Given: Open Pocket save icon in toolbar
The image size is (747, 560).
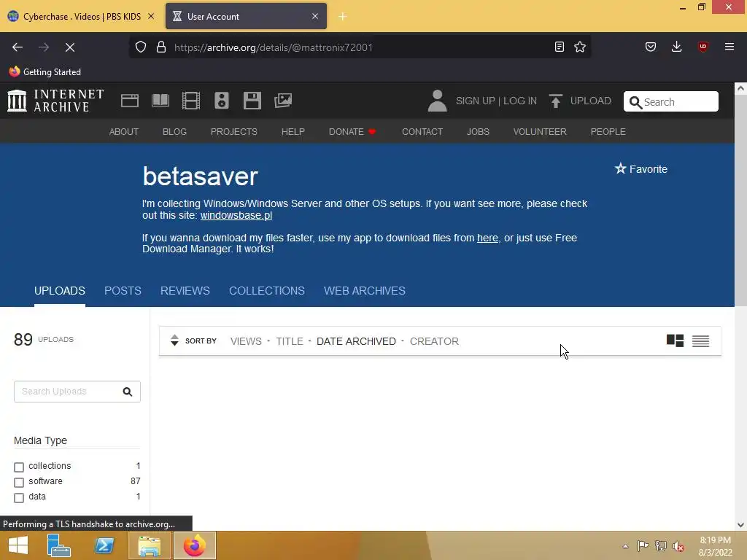Looking at the screenshot, I should pyautogui.click(x=650, y=47).
